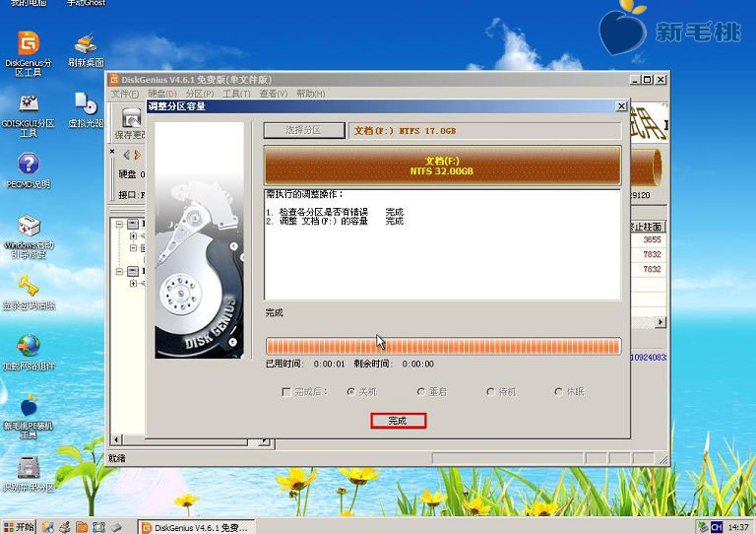Screen dimensions: 756x534
Task: Open the 文件(F) menu
Action: click(x=125, y=94)
